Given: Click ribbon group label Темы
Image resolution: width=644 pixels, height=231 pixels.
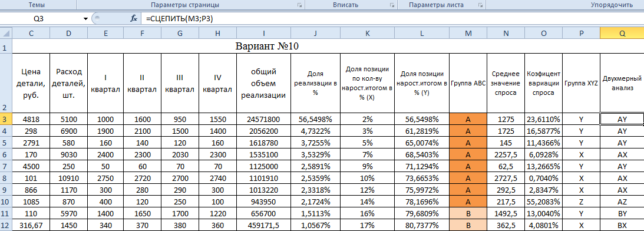Looking at the screenshot, I should (37, 5).
